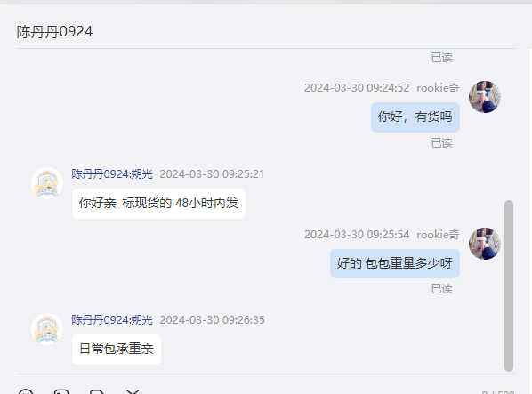Open seller avatar at 09:25:21 message
532x394 pixels.
[47, 183]
